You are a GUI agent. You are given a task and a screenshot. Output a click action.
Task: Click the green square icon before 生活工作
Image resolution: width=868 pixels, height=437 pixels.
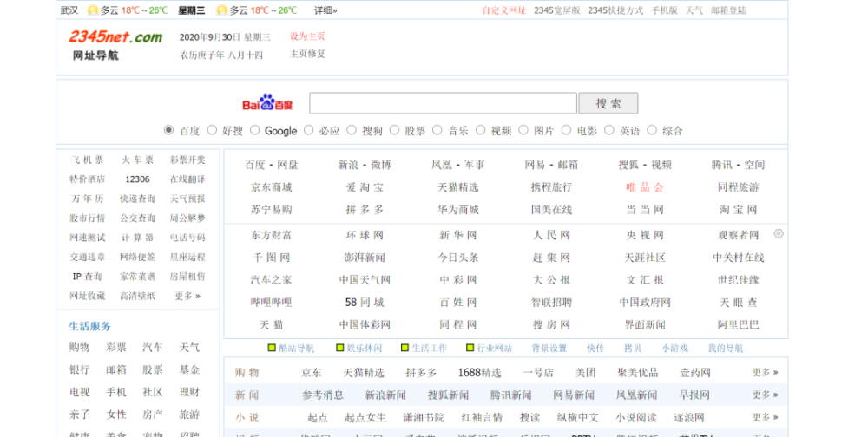(404, 348)
